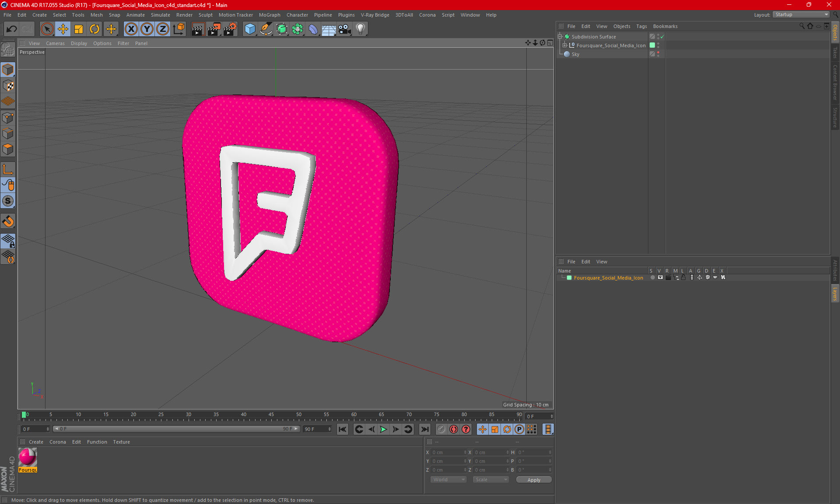The image size is (840, 504).
Task: Switch to Points mode
Action: [8, 118]
